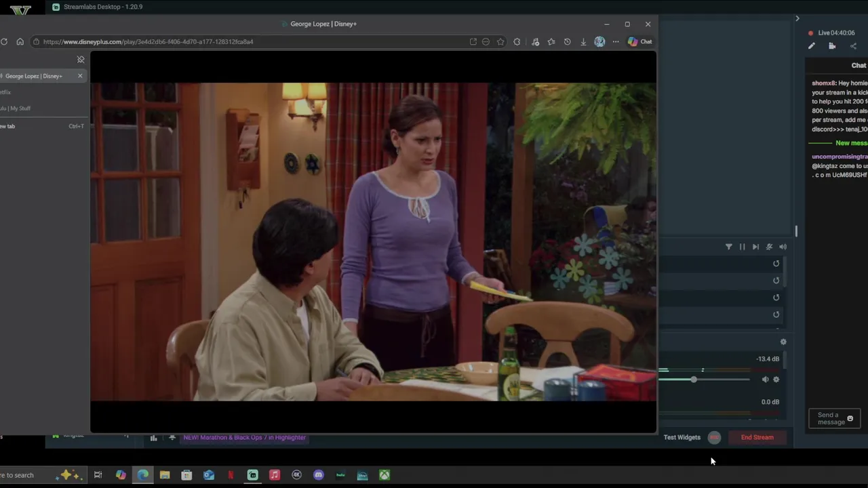This screenshot has height=488, width=868.
Task: Open the audio mixer settings gear
Action: (x=783, y=342)
